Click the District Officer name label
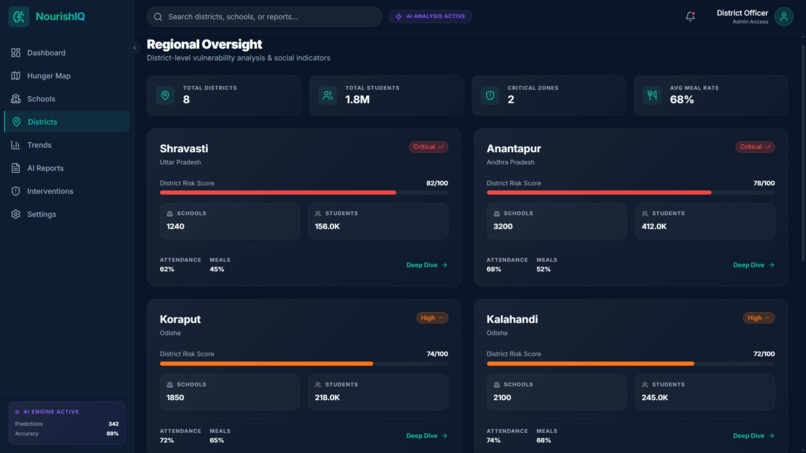 click(742, 13)
